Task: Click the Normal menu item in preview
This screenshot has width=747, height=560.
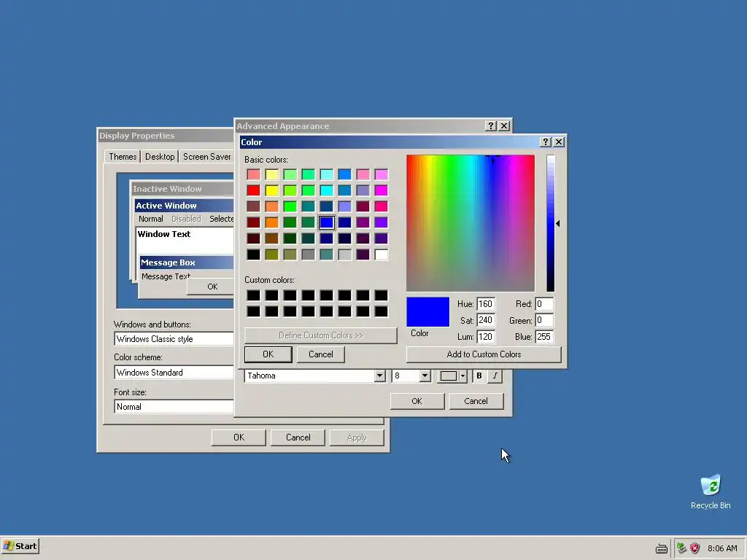Action: [x=150, y=219]
